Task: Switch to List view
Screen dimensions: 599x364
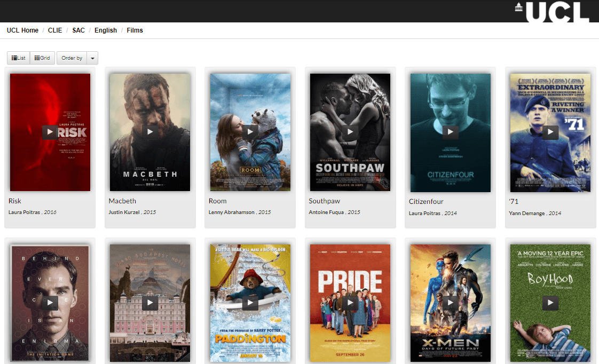Action: pos(18,58)
